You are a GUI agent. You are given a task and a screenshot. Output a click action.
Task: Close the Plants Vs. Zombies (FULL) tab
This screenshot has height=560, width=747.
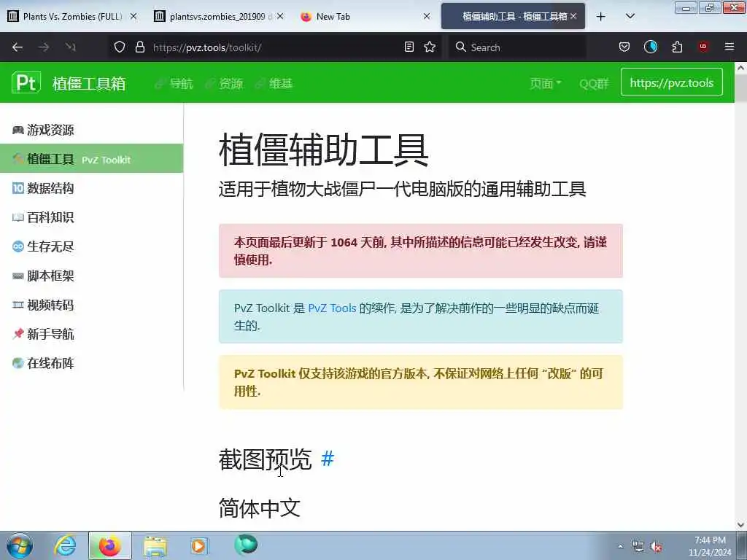coord(134,17)
